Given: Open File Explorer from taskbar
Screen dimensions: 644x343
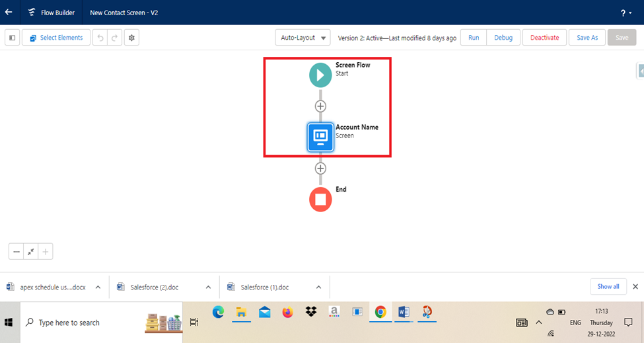Looking at the screenshot, I should pyautogui.click(x=241, y=313).
